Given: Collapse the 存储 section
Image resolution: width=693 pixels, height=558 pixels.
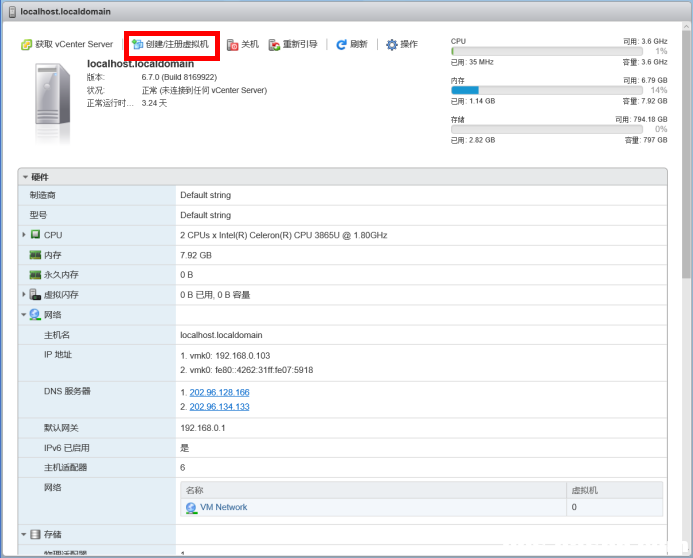Looking at the screenshot, I should [24, 535].
